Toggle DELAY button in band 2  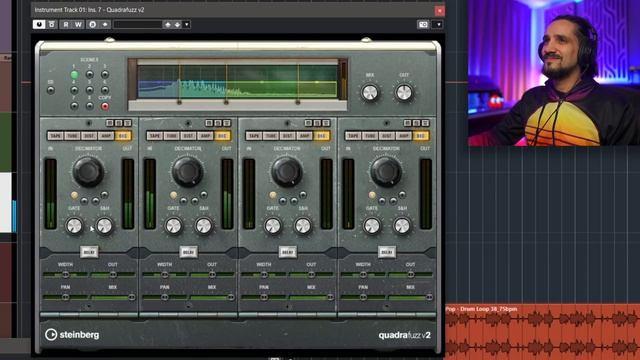(188, 252)
